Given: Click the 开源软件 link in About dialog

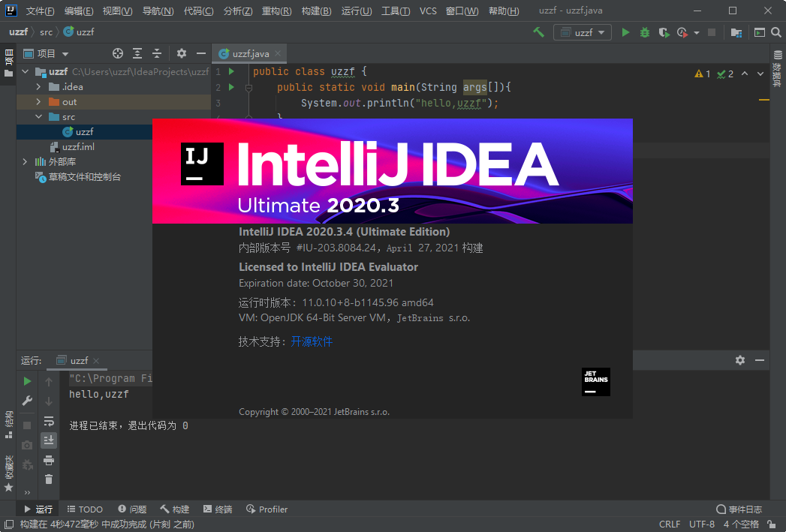Looking at the screenshot, I should (312, 341).
